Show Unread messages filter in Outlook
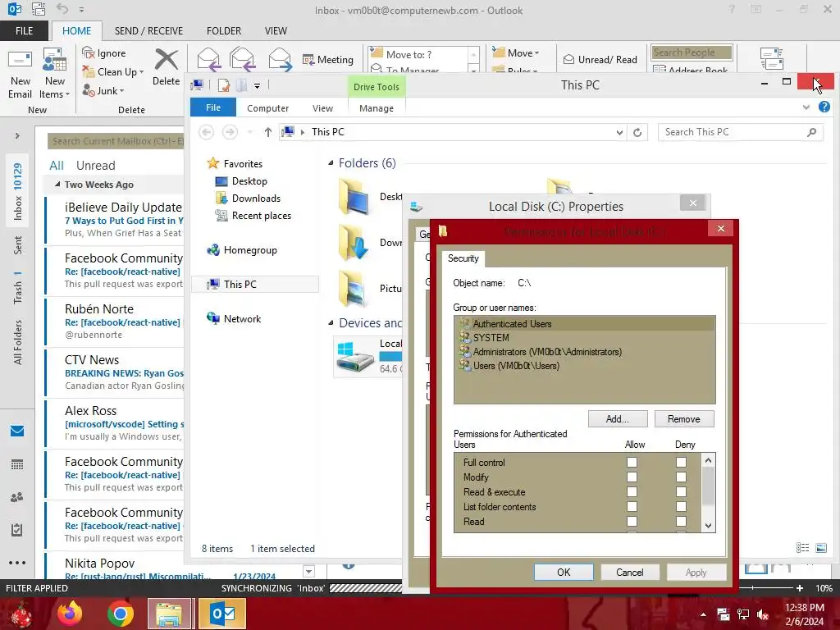 tap(95, 165)
